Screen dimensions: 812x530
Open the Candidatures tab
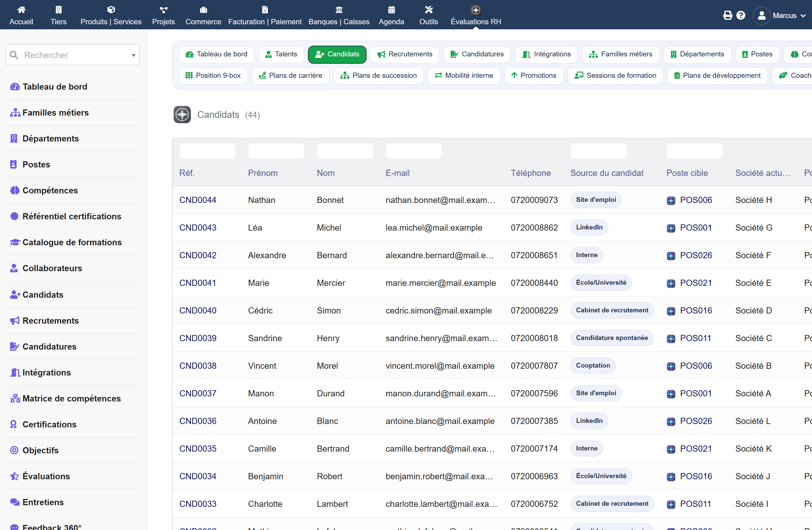[476, 54]
